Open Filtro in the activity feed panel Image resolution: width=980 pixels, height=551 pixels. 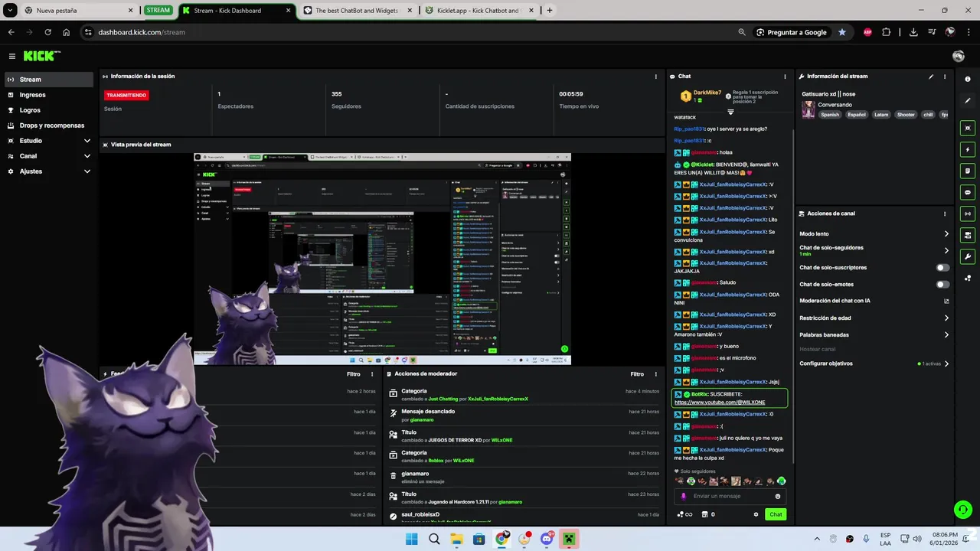353,374
